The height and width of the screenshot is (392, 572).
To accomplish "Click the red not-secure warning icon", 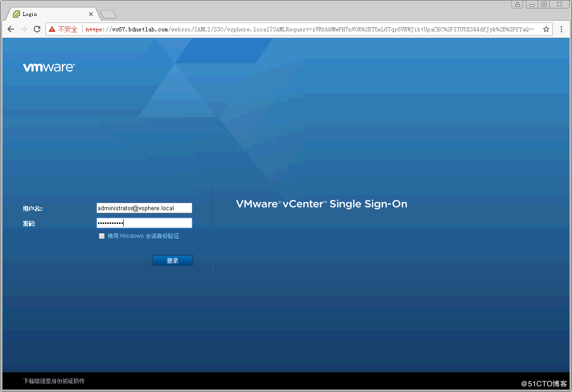I will (x=52, y=29).
